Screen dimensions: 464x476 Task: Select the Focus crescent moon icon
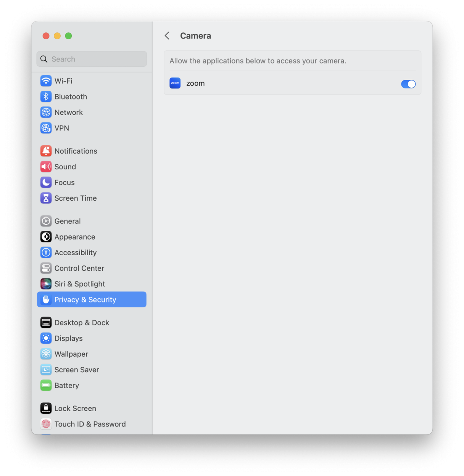click(46, 182)
